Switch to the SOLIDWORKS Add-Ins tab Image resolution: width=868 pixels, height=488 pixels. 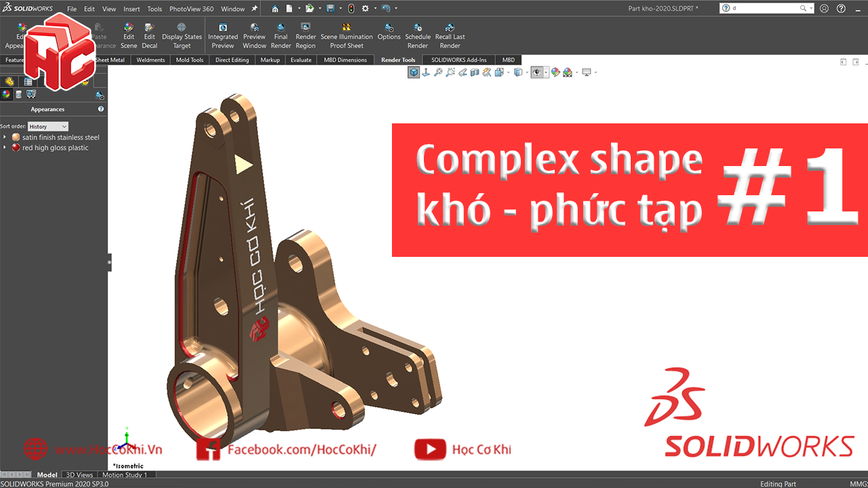(459, 60)
